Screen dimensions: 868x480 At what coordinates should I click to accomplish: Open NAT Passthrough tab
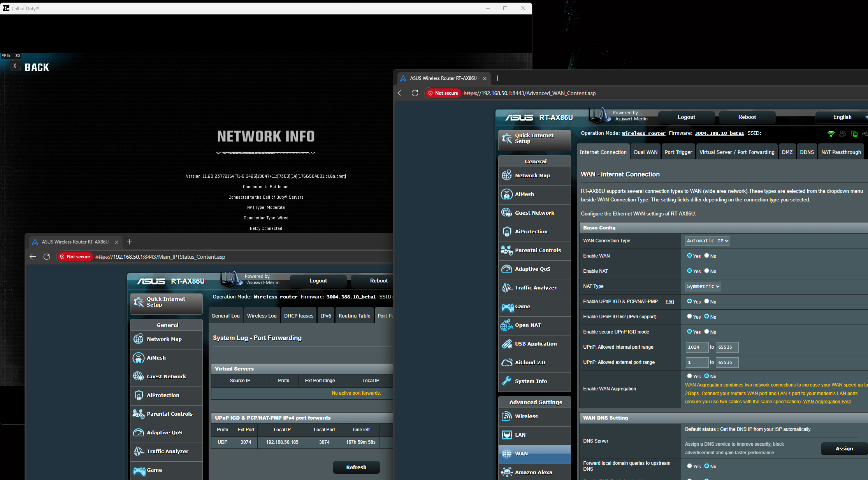tap(841, 152)
